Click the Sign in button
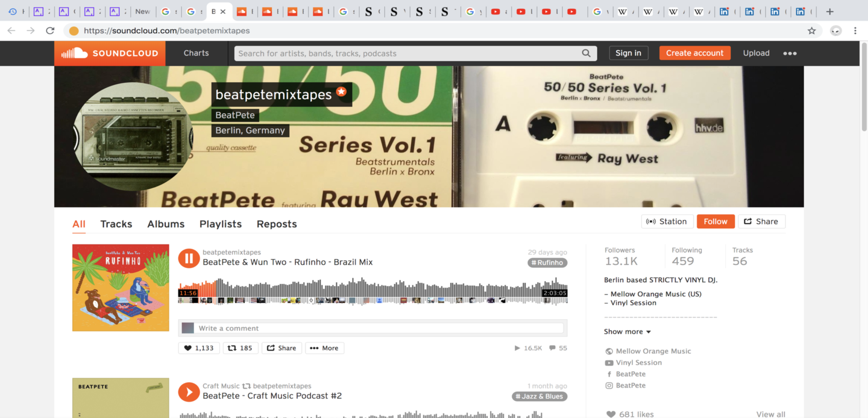The width and height of the screenshot is (868, 418). (x=628, y=53)
